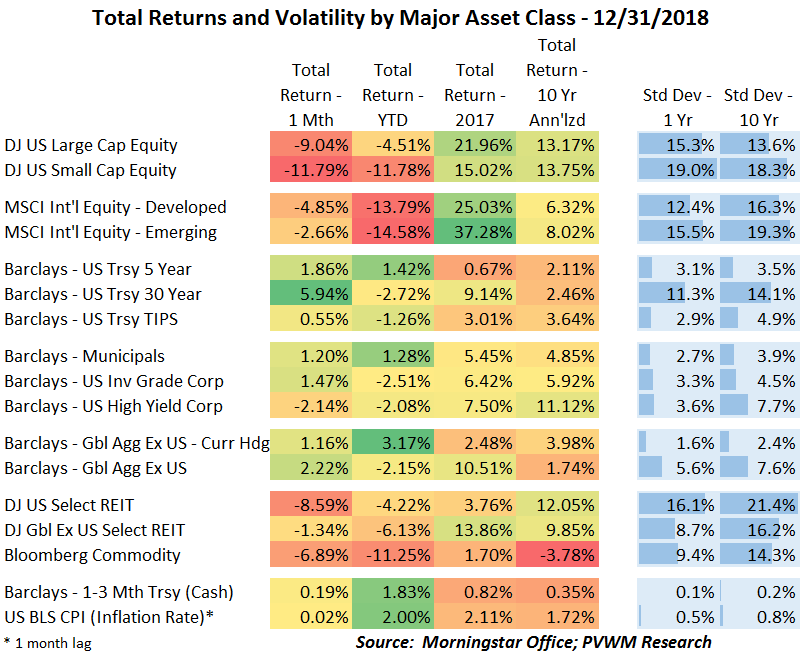Click the Total Return - YTD column header
This screenshot has height=654, width=800.
[393, 95]
